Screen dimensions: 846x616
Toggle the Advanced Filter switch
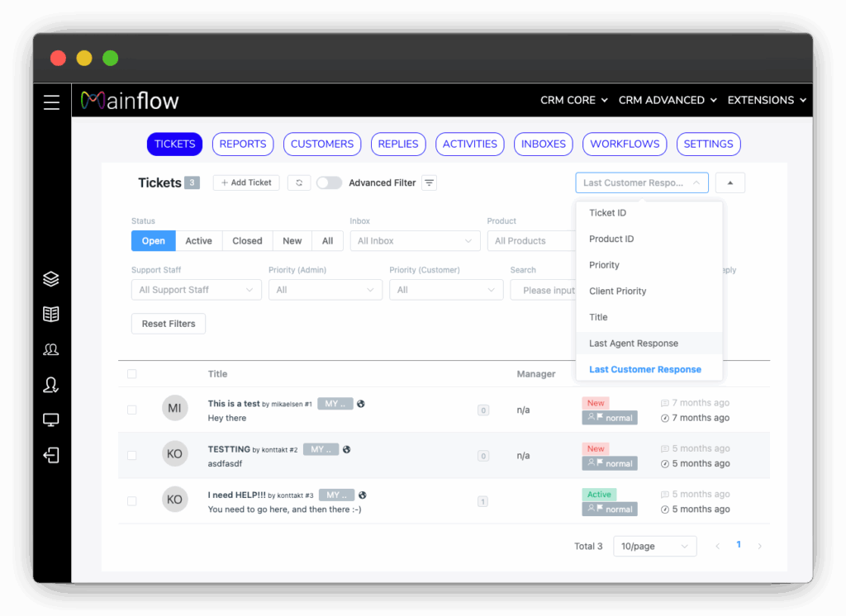(x=329, y=183)
